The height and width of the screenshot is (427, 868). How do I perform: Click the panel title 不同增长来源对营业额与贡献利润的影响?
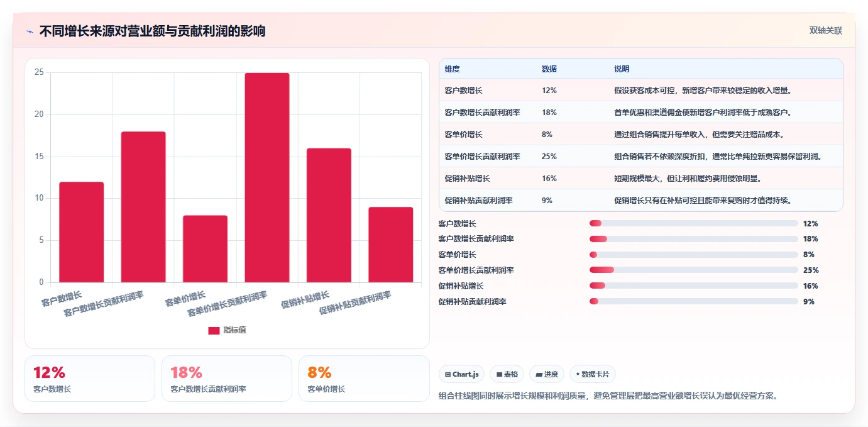152,31
